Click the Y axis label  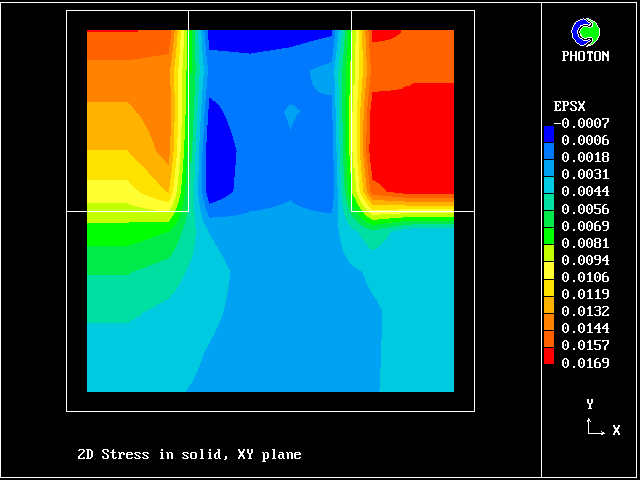(590, 404)
